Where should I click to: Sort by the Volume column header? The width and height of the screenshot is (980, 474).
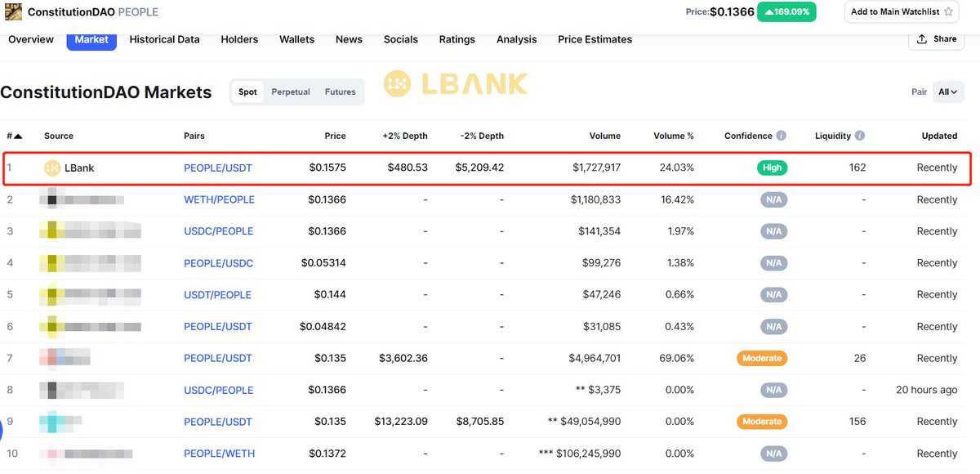click(604, 136)
